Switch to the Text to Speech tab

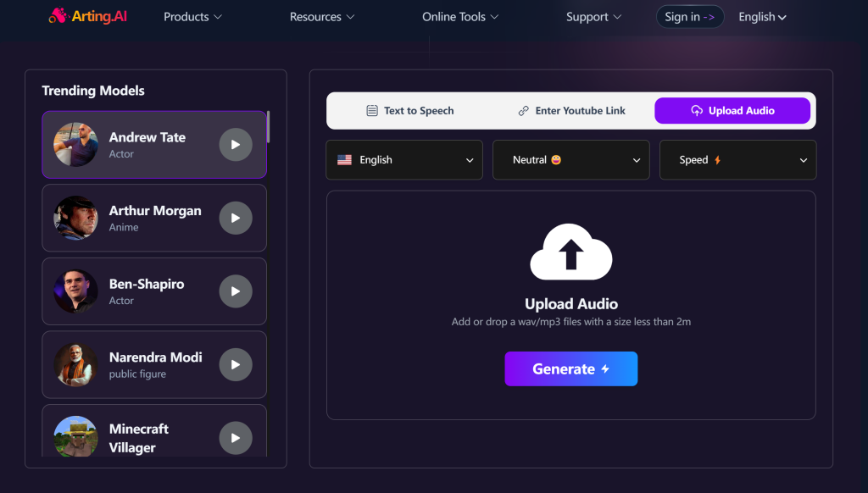pyautogui.click(x=409, y=111)
